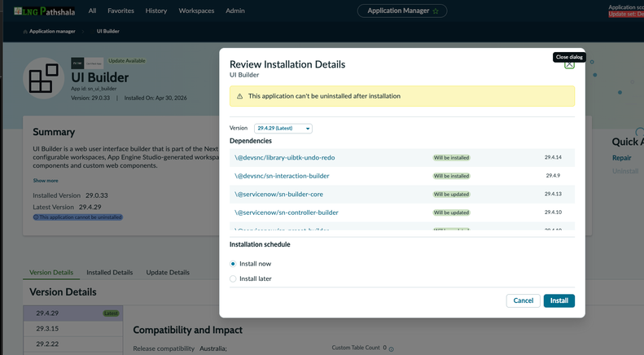The width and height of the screenshot is (644, 355).
Task: Click the Update Available badge
Action: (x=127, y=61)
